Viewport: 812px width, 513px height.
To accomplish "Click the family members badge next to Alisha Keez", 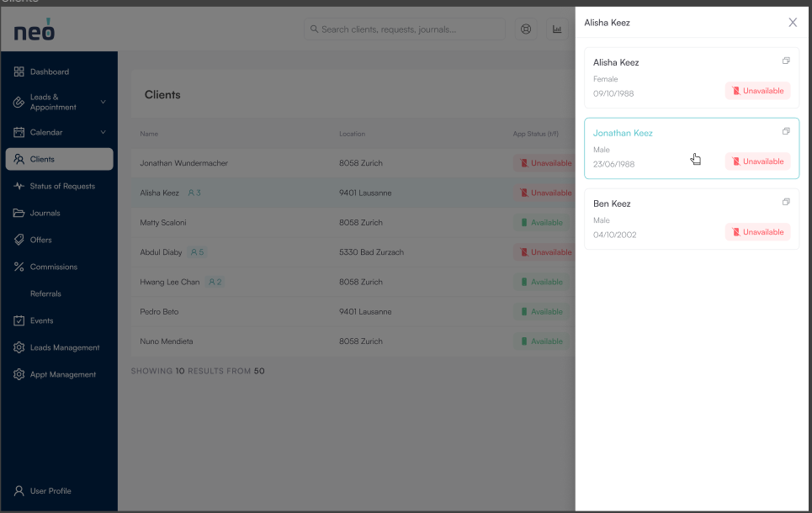I will coord(194,193).
